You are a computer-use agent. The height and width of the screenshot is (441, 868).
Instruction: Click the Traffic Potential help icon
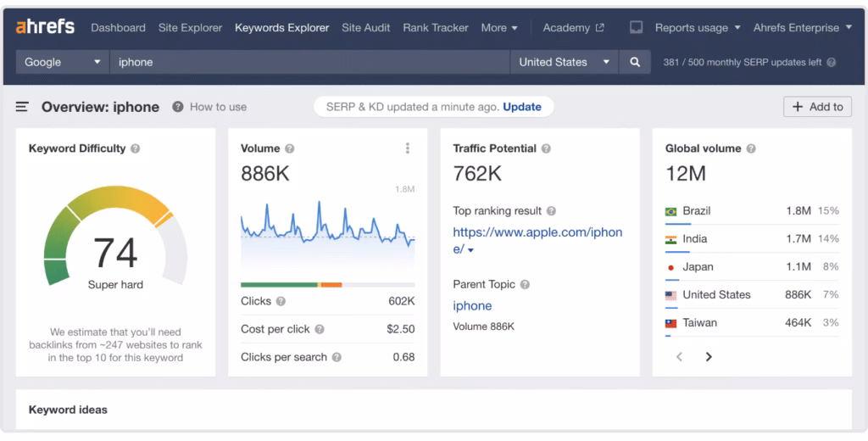click(546, 148)
